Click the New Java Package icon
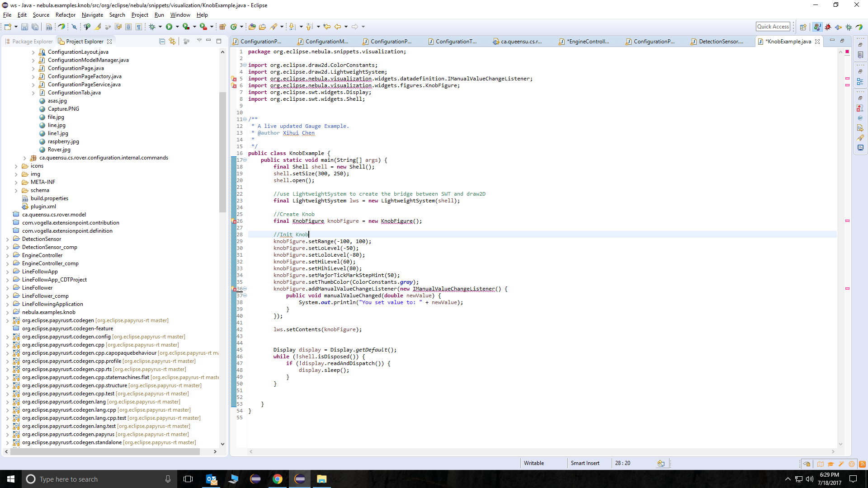Image resolution: width=868 pixels, height=488 pixels. [x=222, y=27]
